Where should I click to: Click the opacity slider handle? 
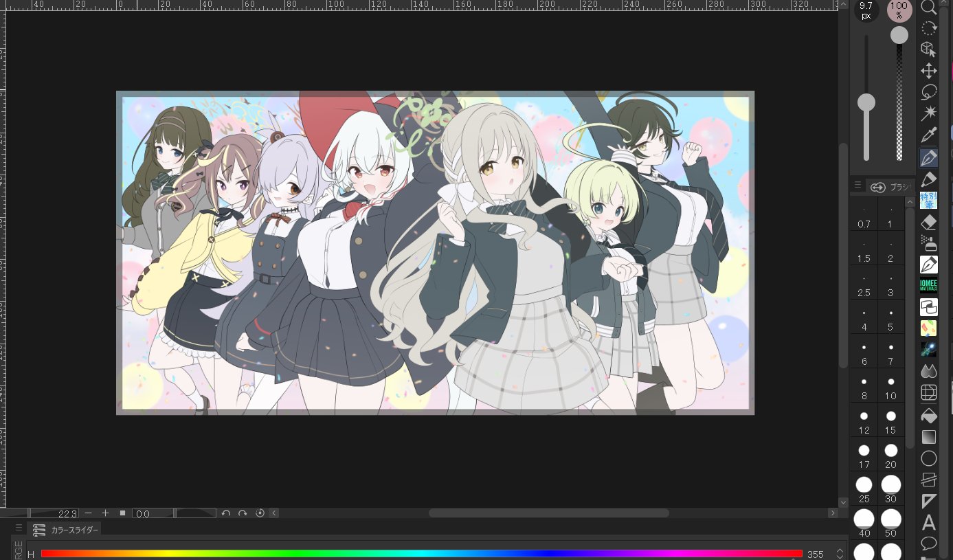[x=899, y=35]
